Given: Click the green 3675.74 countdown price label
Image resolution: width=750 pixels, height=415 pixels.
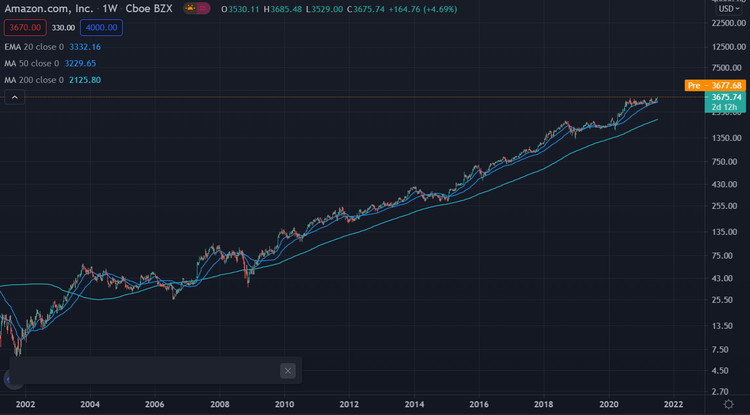Looking at the screenshot, I should pyautogui.click(x=725, y=102).
